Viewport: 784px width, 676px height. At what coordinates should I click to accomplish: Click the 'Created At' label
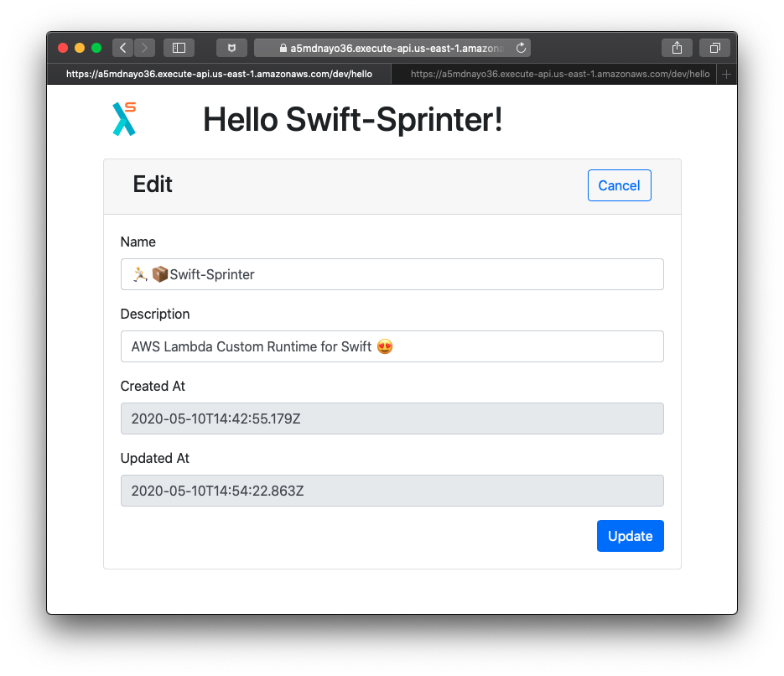click(x=153, y=386)
